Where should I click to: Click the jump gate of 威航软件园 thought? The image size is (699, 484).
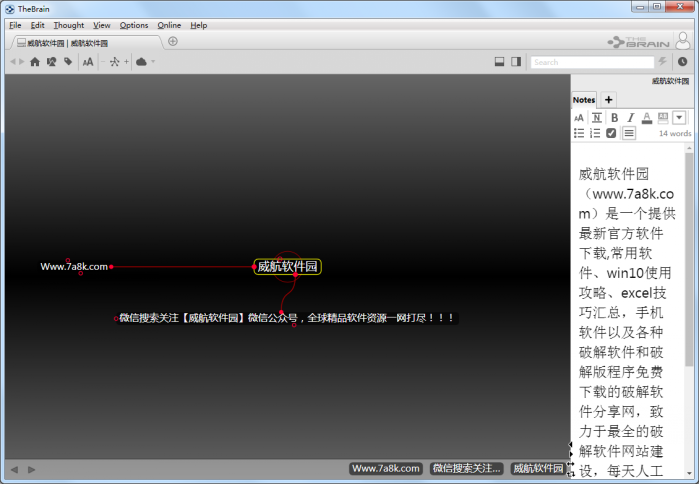(254, 267)
